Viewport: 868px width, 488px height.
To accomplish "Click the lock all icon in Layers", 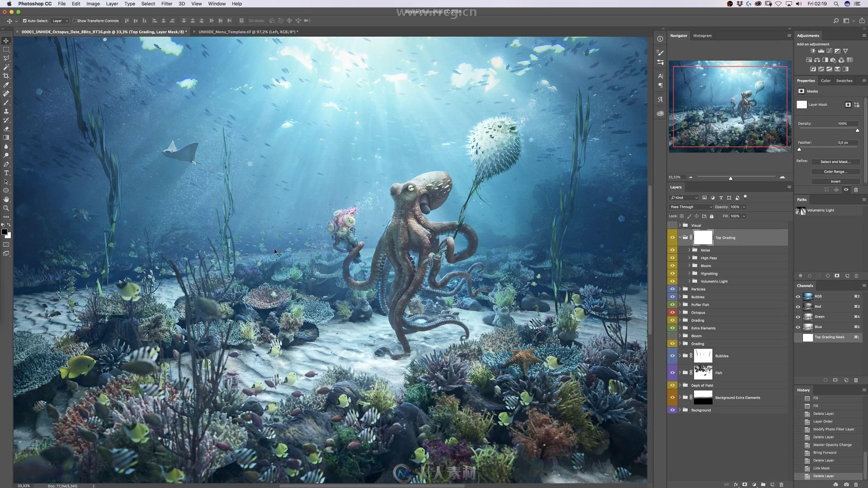I will click(x=712, y=216).
